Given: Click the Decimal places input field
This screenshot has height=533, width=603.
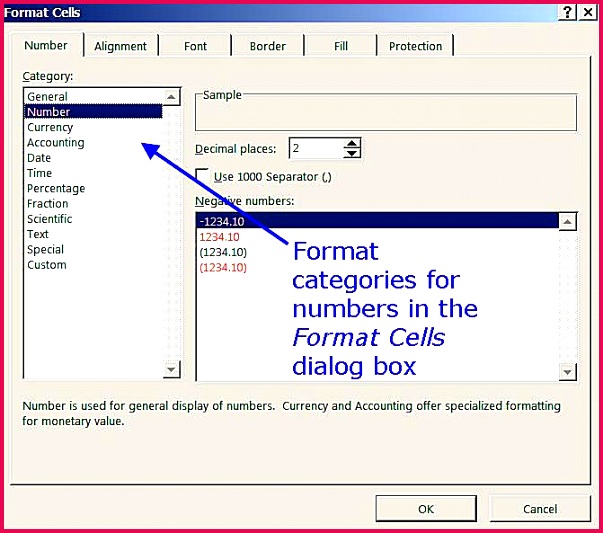Looking at the screenshot, I should tap(316, 148).
